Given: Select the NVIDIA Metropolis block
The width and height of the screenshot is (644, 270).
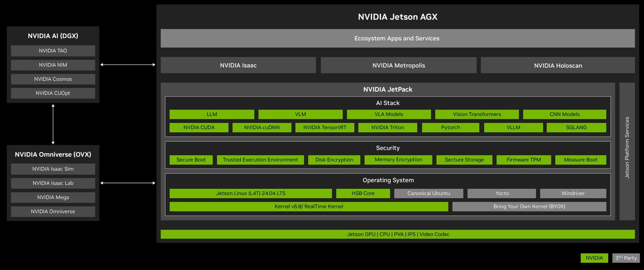Looking at the screenshot, I should click(x=398, y=65).
